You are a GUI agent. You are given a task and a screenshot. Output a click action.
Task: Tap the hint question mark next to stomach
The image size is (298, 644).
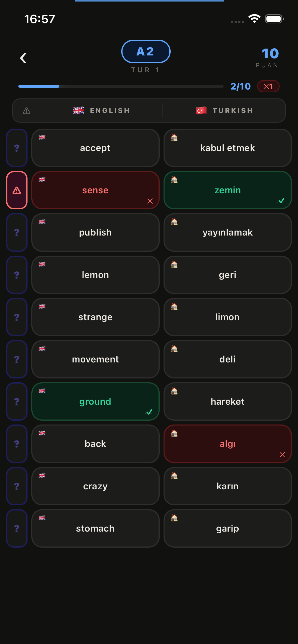click(x=17, y=528)
